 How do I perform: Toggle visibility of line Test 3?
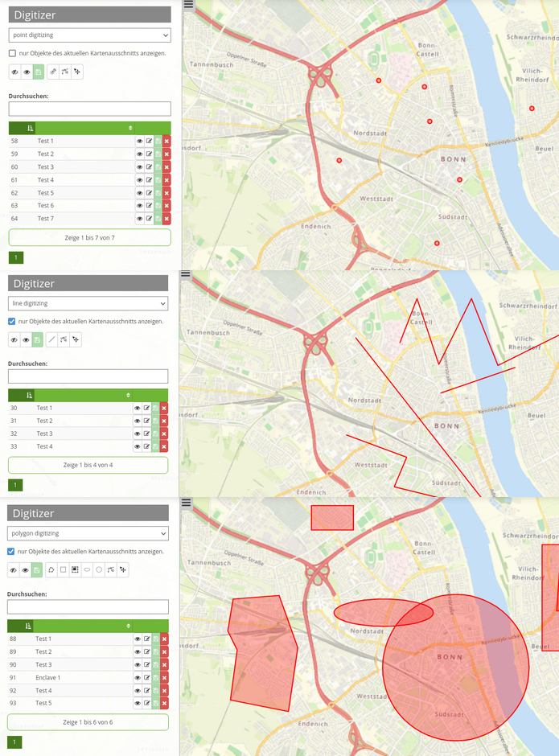point(138,433)
